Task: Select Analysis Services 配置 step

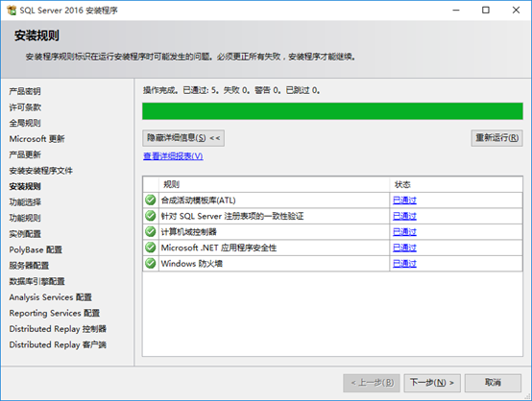Action: [51, 297]
